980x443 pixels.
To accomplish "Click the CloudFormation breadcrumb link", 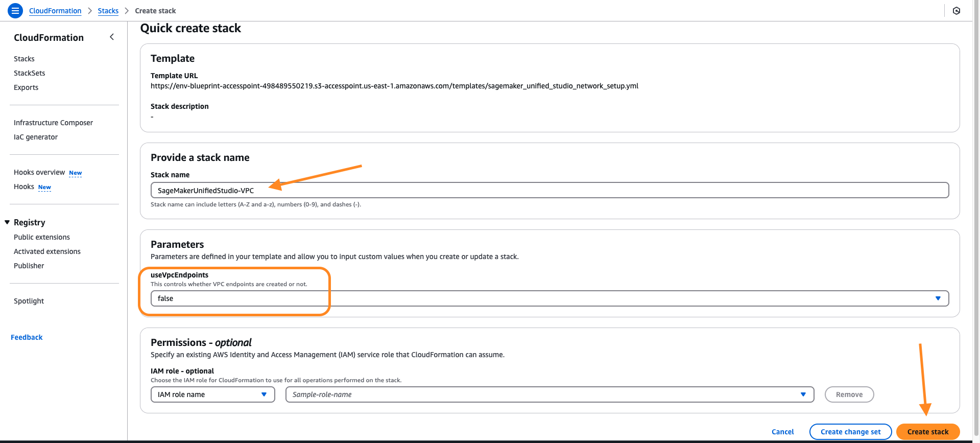I will click(55, 11).
